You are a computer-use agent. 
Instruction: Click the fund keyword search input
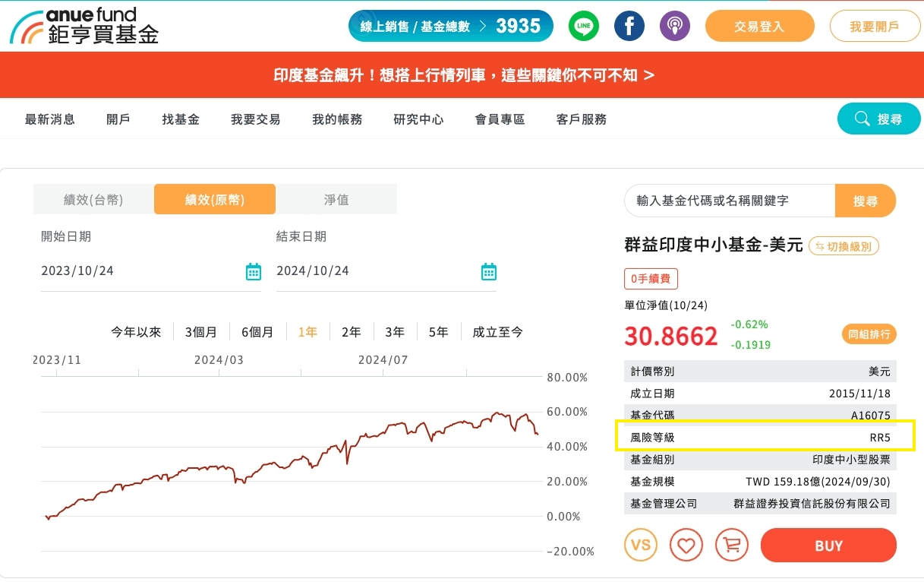pyautogui.click(x=730, y=201)
